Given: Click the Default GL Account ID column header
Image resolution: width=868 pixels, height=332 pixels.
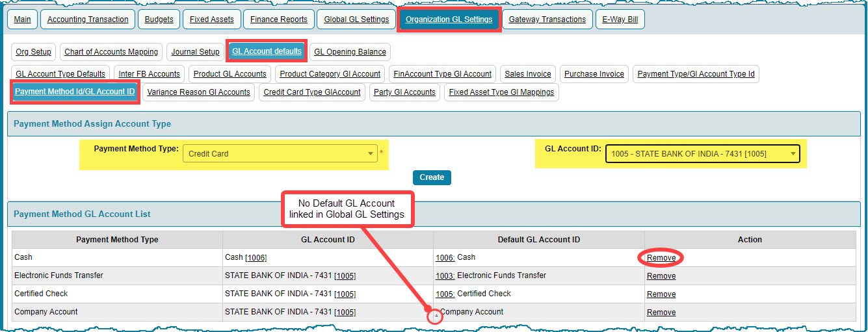Looking at the screenshot, I should click(x=538, y=240).
